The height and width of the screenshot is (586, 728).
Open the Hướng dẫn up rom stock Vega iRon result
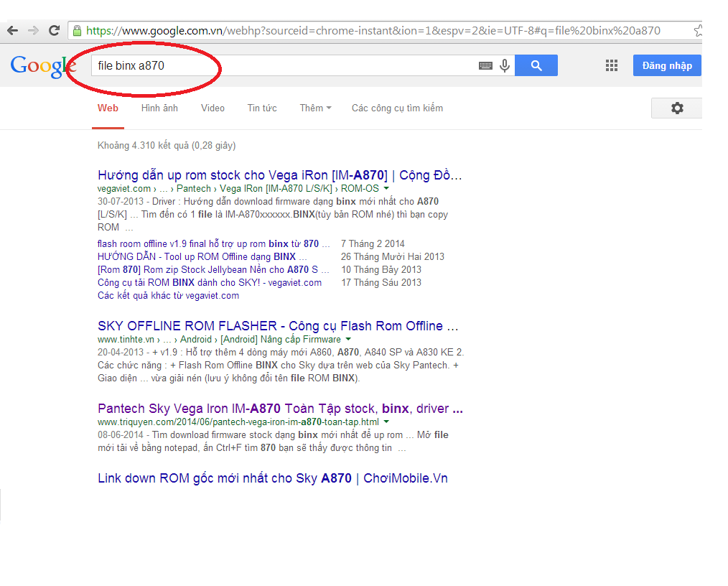tap(279, 175)
